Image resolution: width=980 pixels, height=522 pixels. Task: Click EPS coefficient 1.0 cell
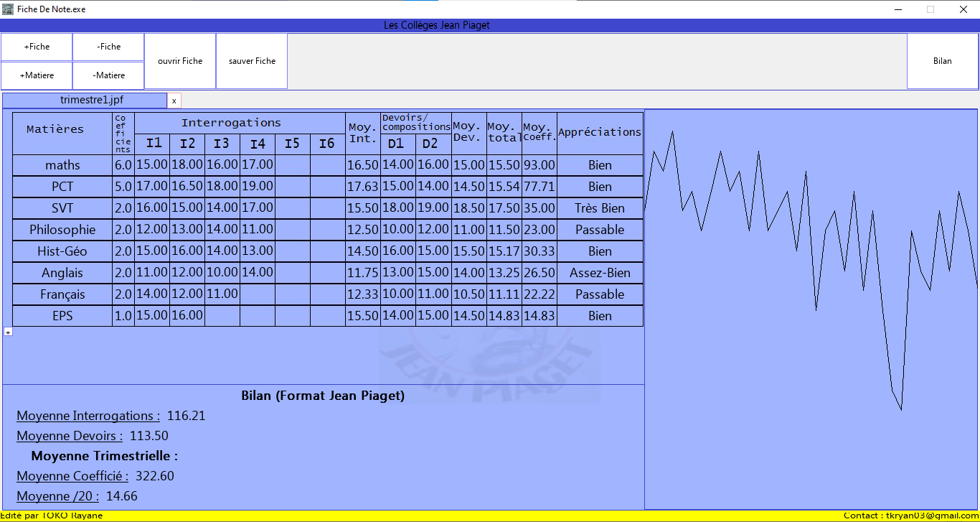point(123,316)
